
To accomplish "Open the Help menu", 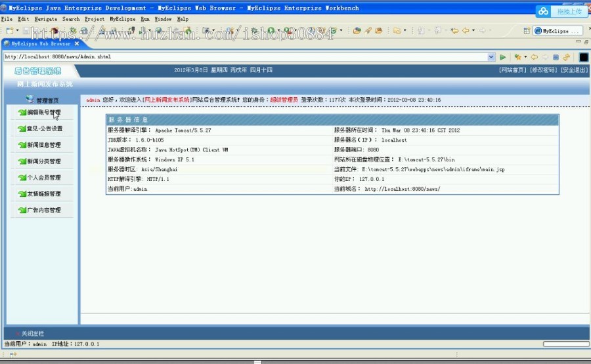I will coord(183,19).
